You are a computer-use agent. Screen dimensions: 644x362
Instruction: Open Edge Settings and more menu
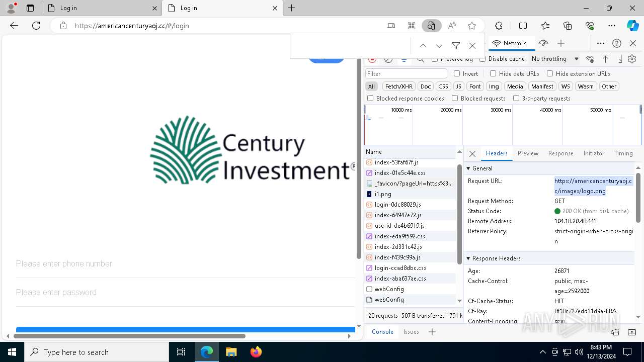pos(612,26)
